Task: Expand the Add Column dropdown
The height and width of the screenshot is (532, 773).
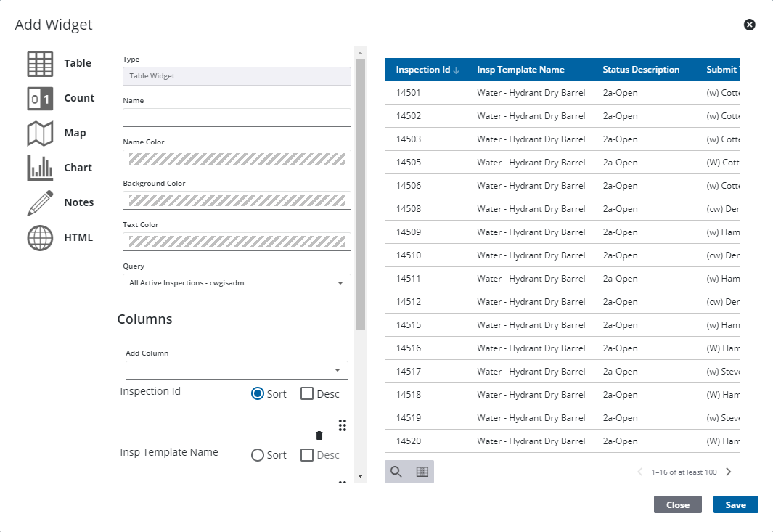Action: coord(237,370)
